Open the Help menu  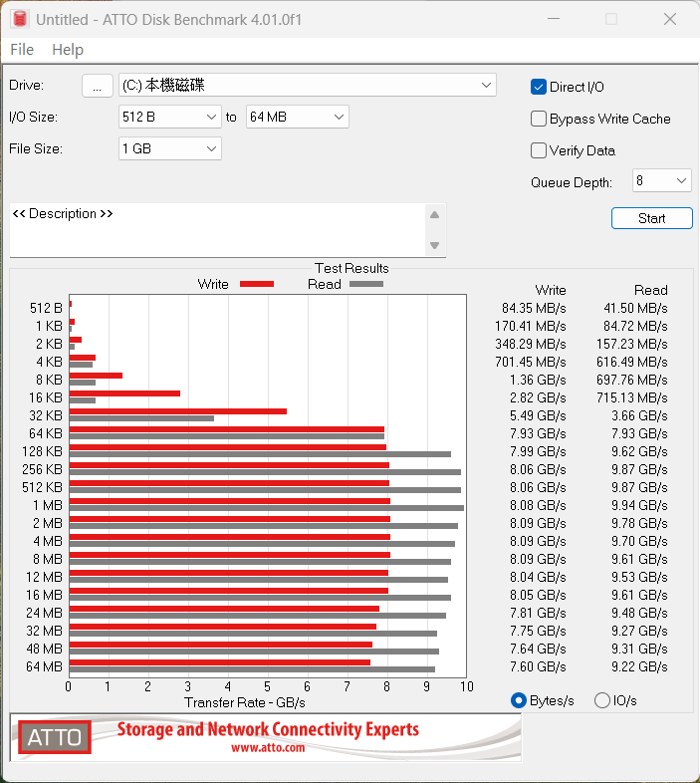pyautogui.click(x=68, y=50)
